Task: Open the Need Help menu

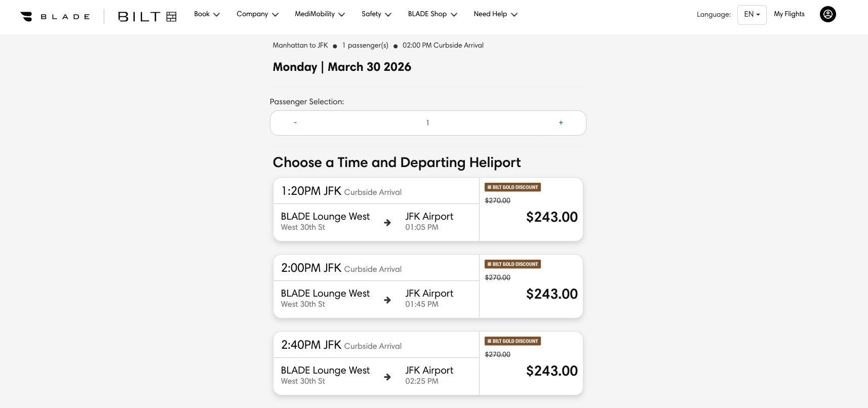Action: click(495, 14)
